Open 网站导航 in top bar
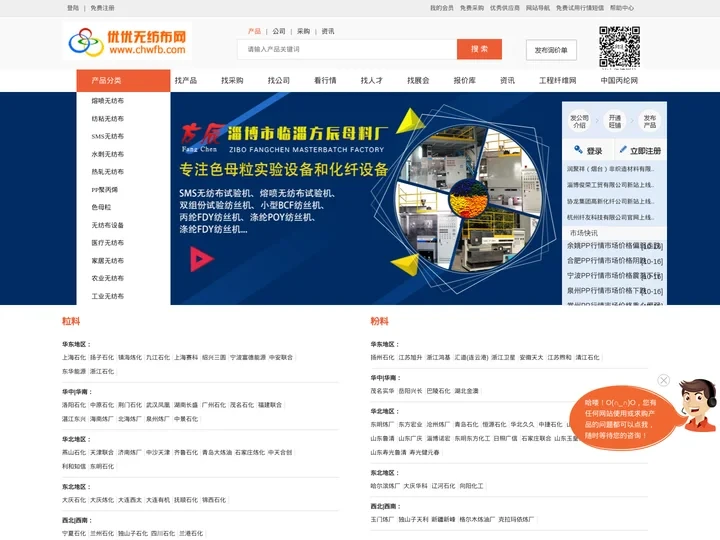 tap(538, 8)
